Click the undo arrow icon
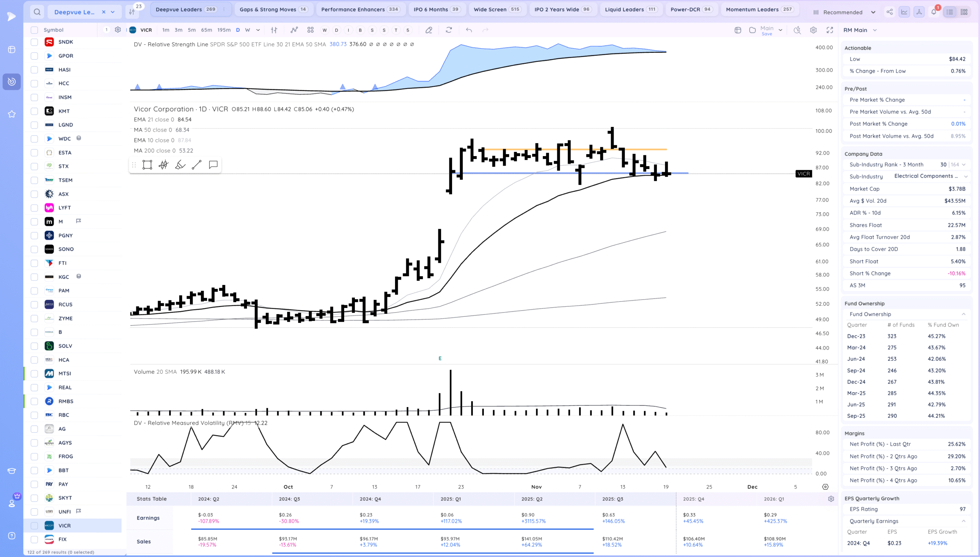Image resolution: width=980 pixels, height=557 pixels. 469,30
